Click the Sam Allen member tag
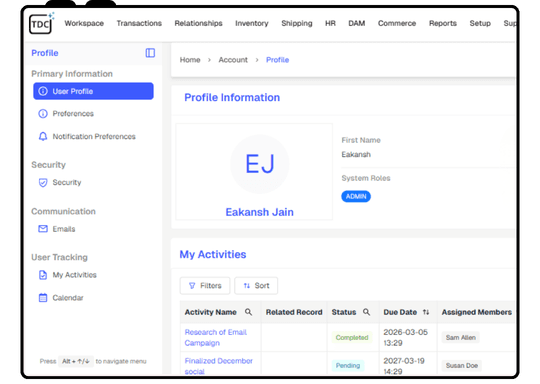Screen dimensions: 540x384 [x=460, y=338]
